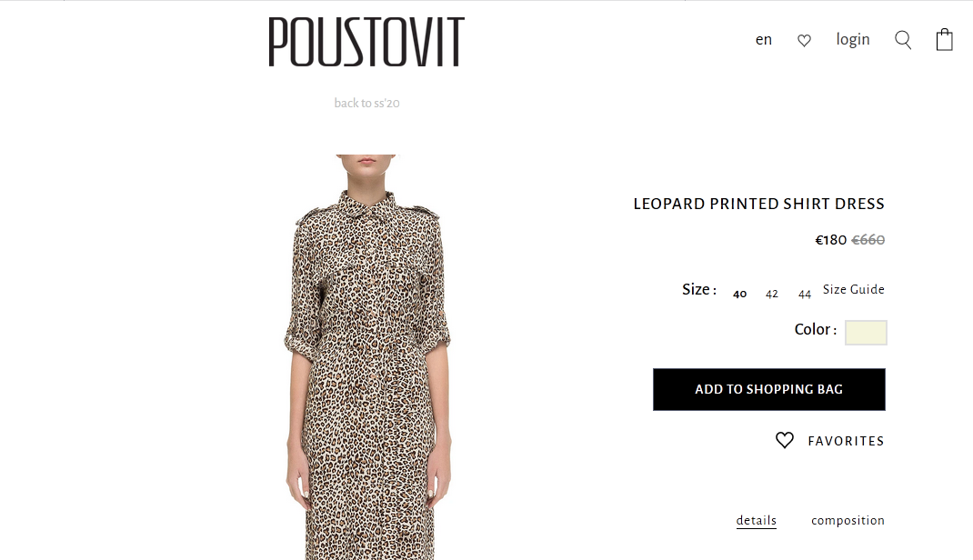Click the search magnifier icon

coord(903,40)
